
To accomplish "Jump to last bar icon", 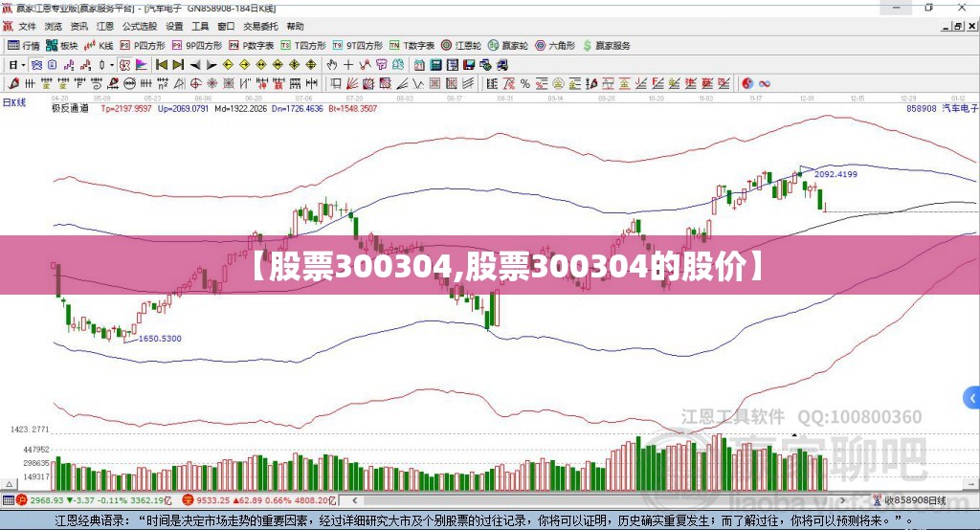I will tap(178, 65).
